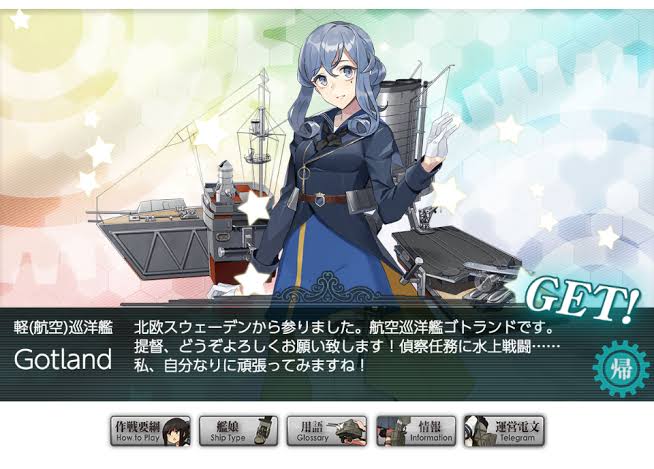
Task: Click the shield emblem on belt buckle
Action: pos(319,199)
